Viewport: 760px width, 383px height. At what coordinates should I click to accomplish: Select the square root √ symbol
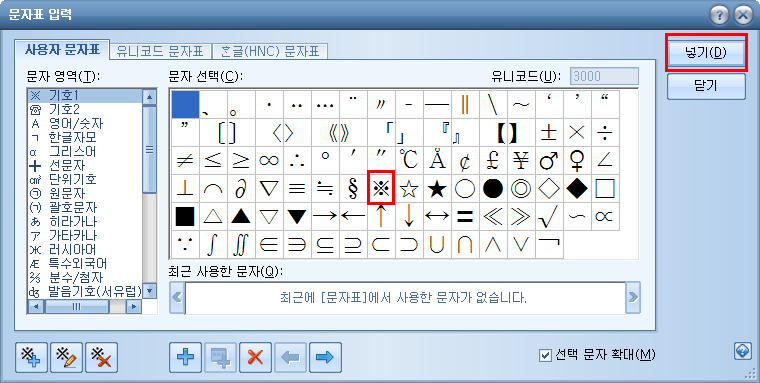(549, 217)
